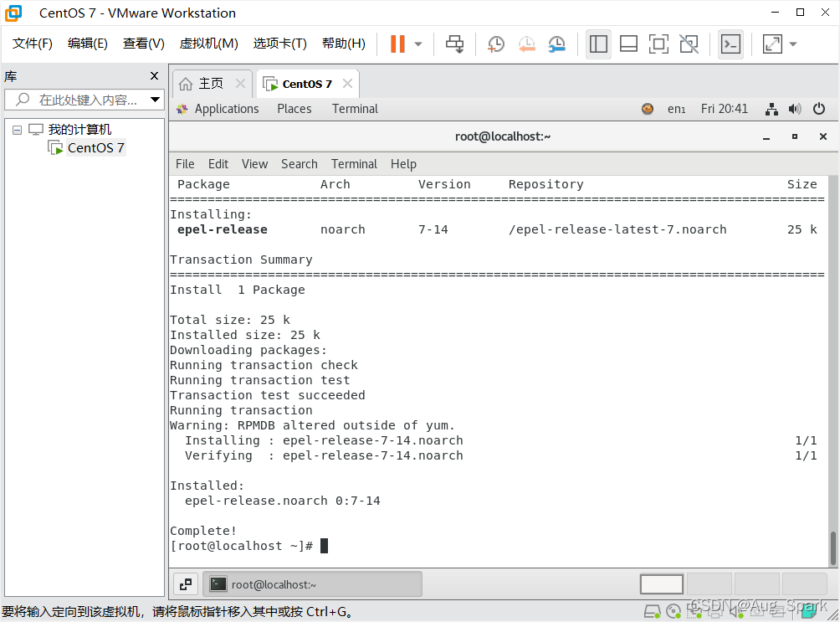The width and height of the screenshot is (840, 622).
Task: Click the root@localhost:~ taskbar button
Action: [312, 584]
